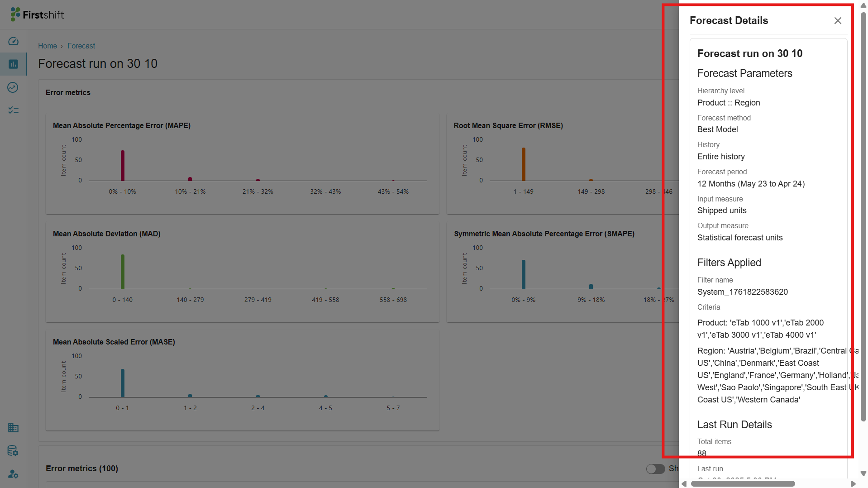Click the MAPE 0% - 10% bar
Image resolution: width=868 pixels, height=488 pixels.
[x=122, y=166]
